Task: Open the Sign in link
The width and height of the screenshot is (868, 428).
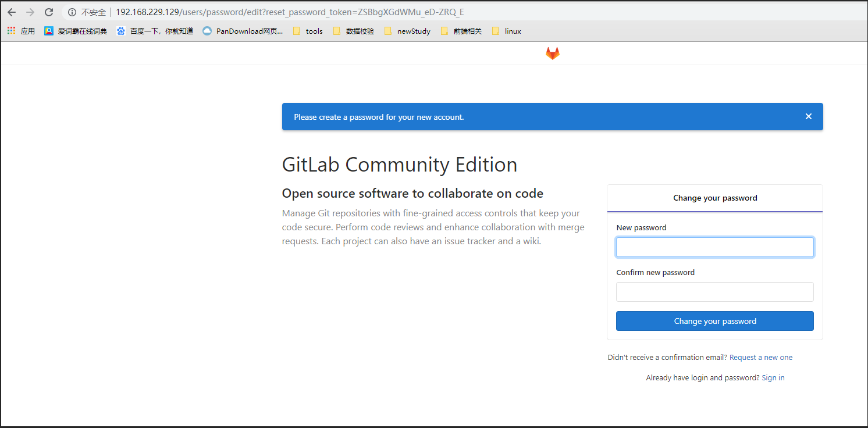Action: tap(773, 378)
